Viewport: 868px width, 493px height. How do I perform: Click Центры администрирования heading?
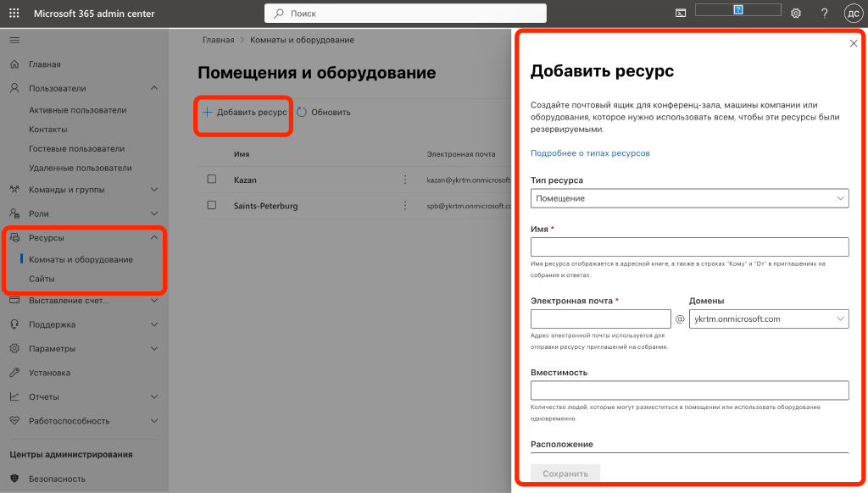(71, 454)
